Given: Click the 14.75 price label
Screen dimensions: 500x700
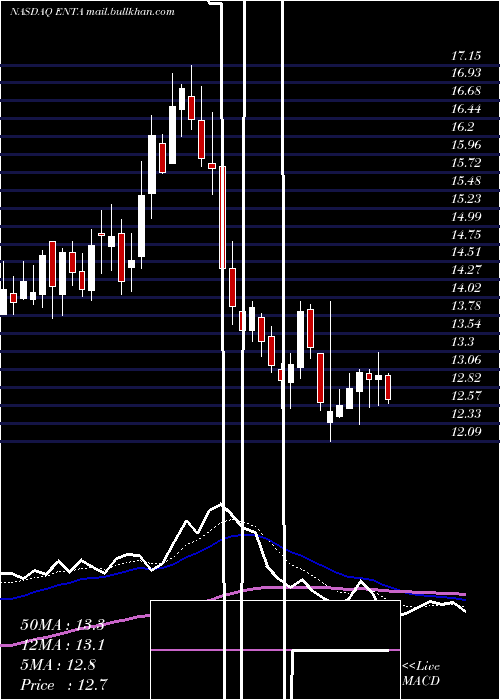Looking at the screenshot, I should coord(466,234).
